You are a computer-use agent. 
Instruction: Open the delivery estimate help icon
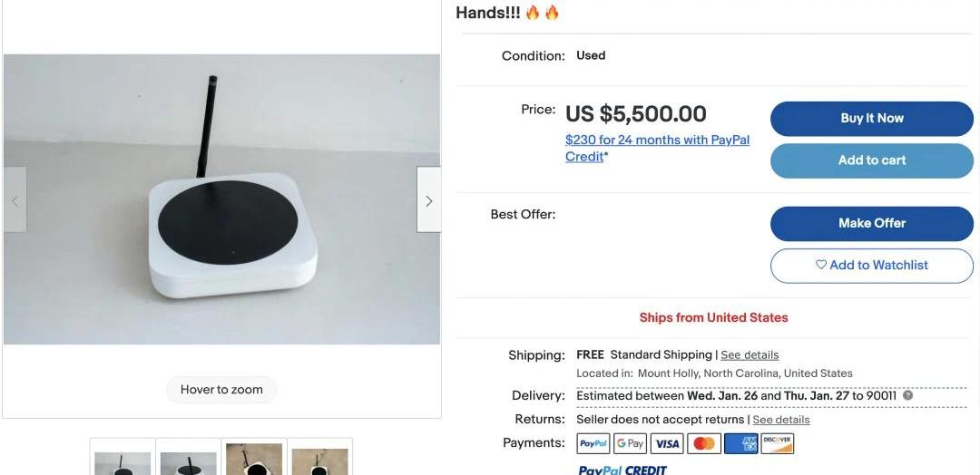(x=907, y=396)
